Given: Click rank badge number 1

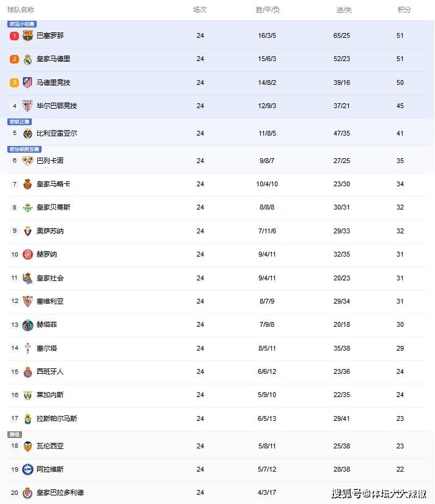Looking at the screenshot, I should 14,35.
